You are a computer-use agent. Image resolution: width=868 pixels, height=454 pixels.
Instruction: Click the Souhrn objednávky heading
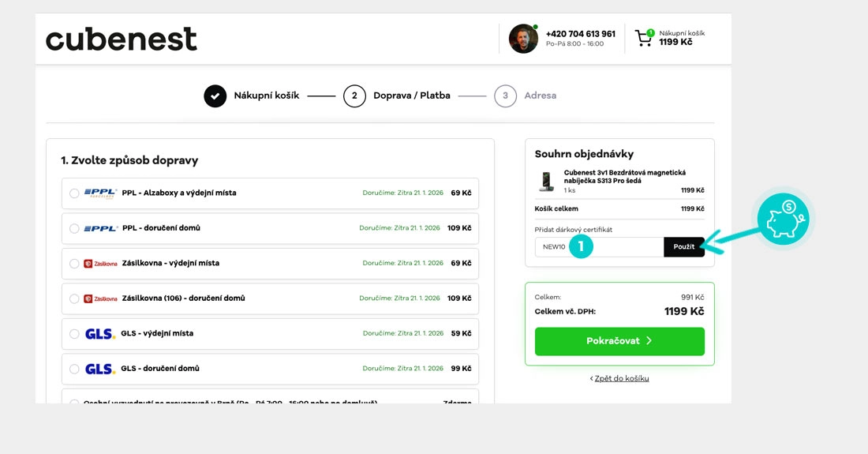click(x=584, y=154)
